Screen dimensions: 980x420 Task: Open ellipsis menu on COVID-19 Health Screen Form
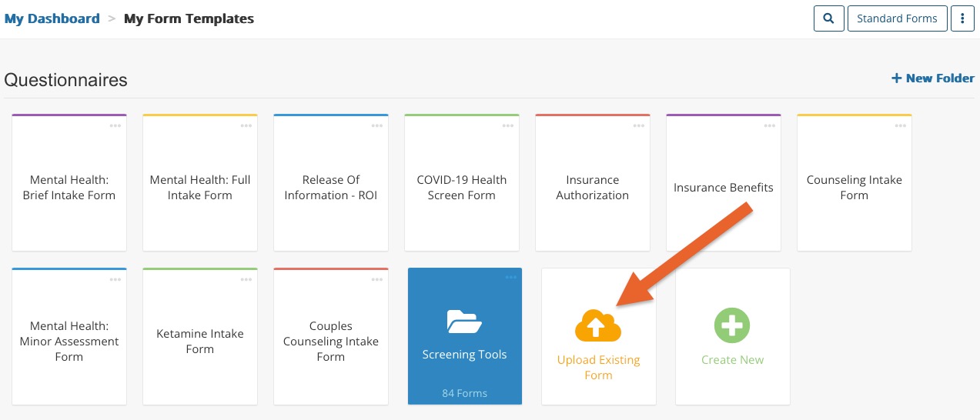508,125
